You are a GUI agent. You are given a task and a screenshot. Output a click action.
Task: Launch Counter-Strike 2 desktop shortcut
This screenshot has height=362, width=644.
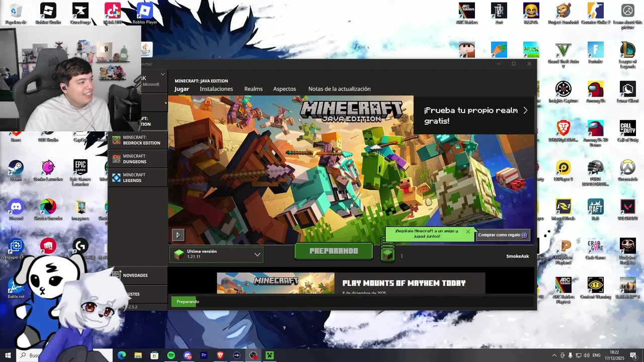[596, 14]
